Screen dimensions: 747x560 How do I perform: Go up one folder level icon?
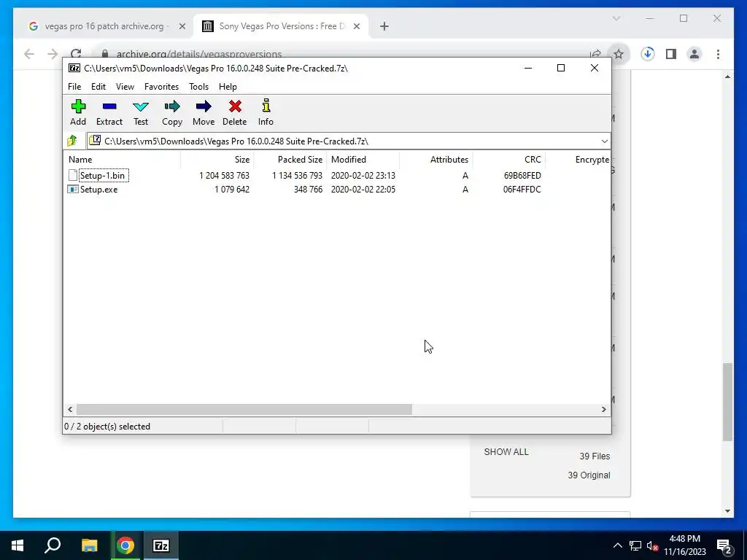pyautogui.click(x=72, y=141)
